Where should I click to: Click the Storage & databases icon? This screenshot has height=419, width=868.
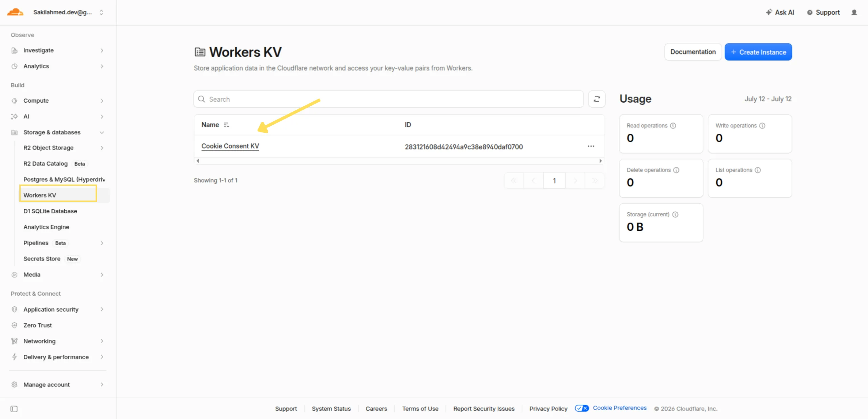pos(14,132)
